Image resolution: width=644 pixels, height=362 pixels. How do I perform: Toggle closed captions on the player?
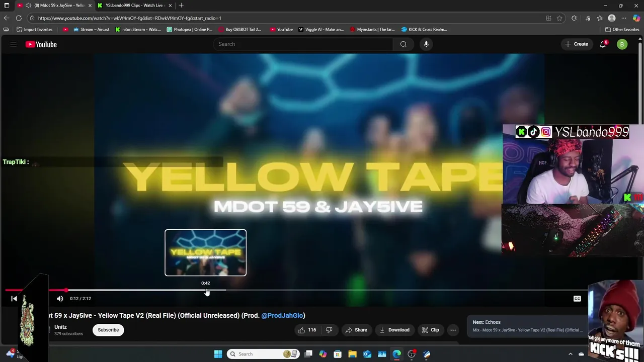[577, 299]
